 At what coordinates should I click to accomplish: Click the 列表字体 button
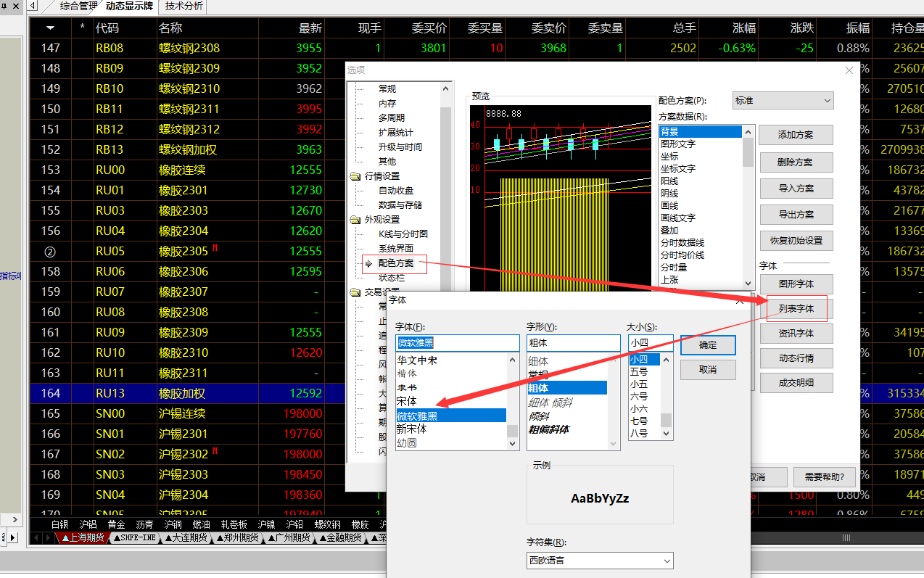(x=796, y=308)
